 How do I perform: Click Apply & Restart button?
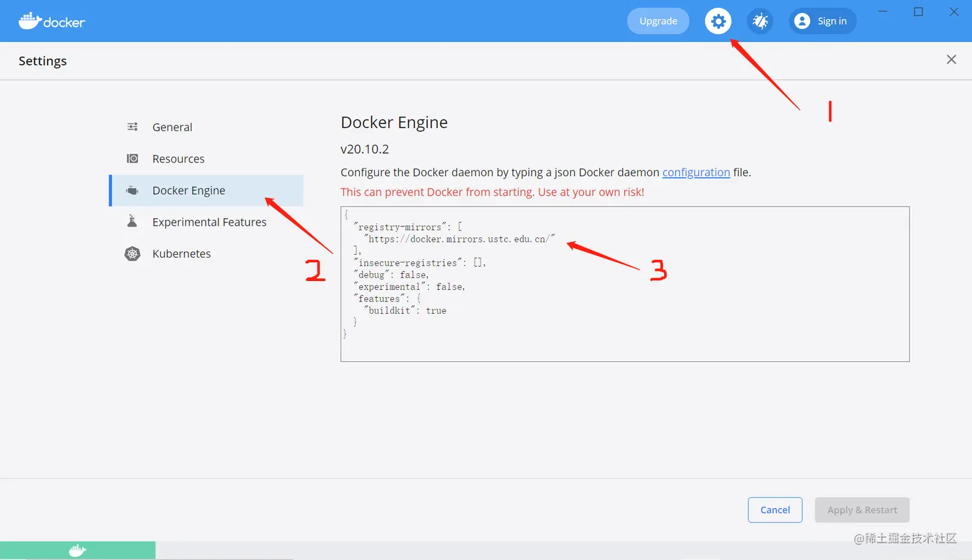tap(862, 510)
